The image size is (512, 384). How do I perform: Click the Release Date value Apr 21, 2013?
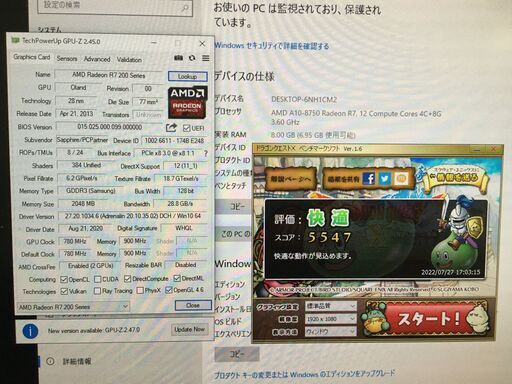(76, 114)
